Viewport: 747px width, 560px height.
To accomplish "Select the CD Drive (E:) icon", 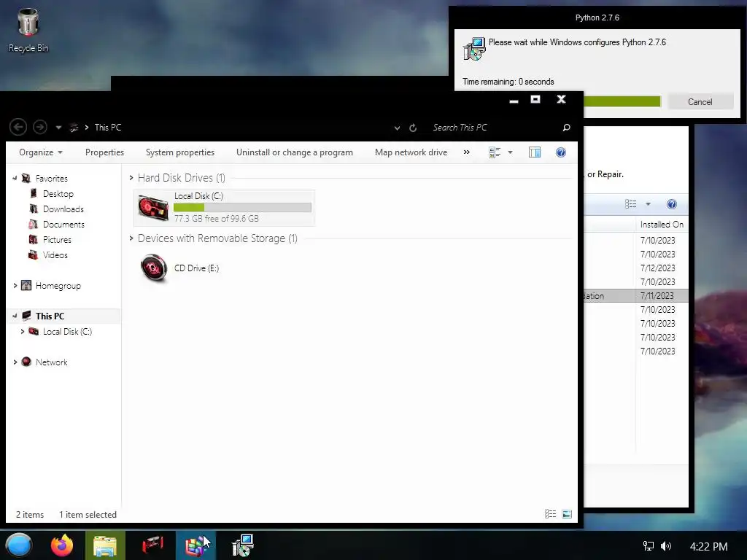I will pos(153,268).
